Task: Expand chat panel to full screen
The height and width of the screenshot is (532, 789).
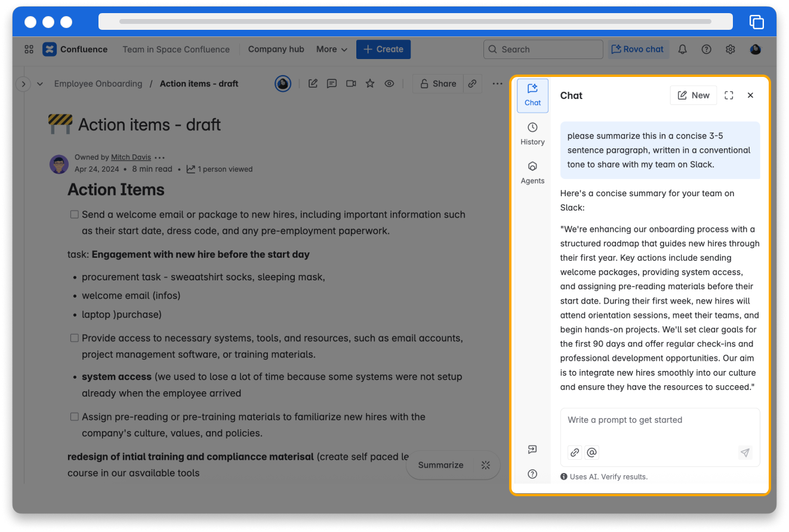Action: pos(729,95)
